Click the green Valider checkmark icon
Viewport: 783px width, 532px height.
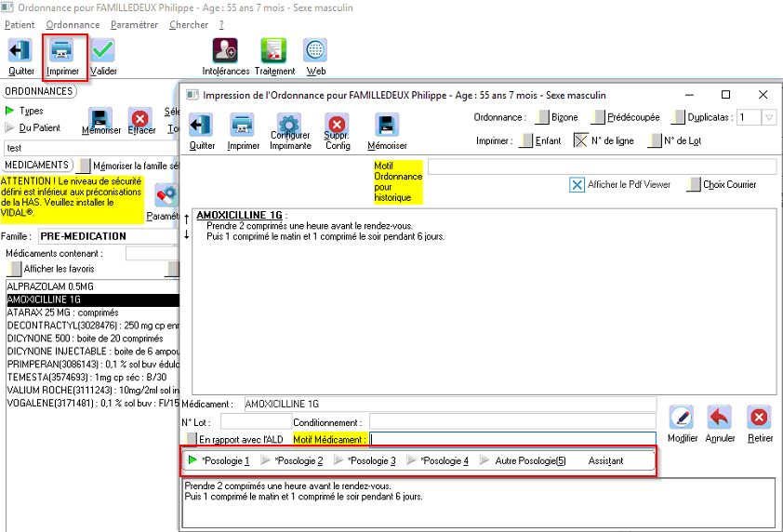(x=103, y=50)
